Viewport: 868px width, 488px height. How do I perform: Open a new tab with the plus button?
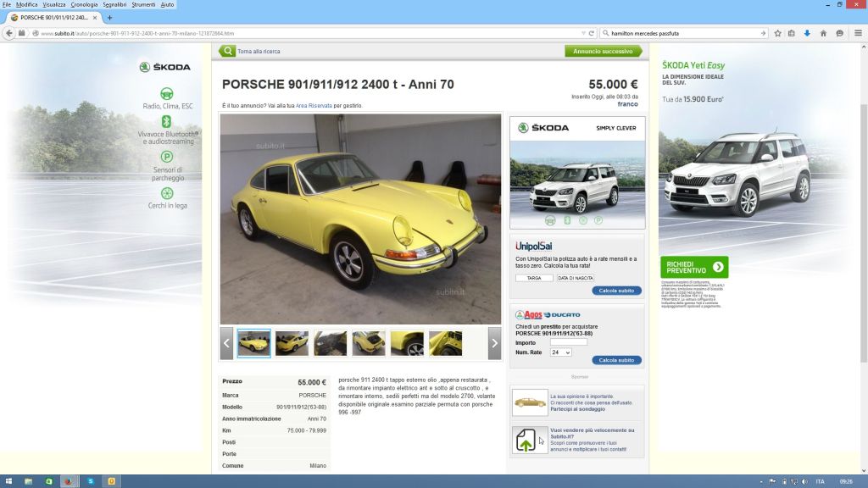tap(109, 18)
